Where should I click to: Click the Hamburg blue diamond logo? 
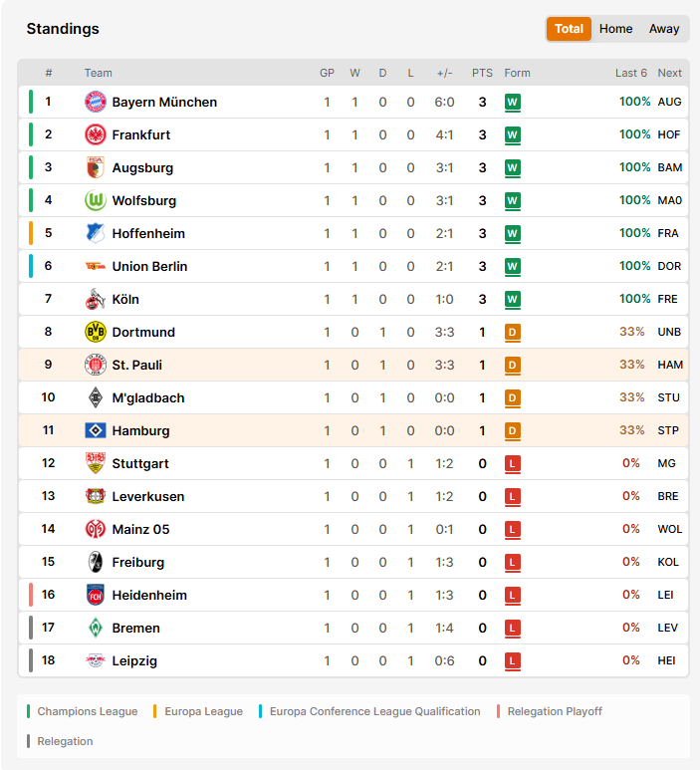pos(96,430)
